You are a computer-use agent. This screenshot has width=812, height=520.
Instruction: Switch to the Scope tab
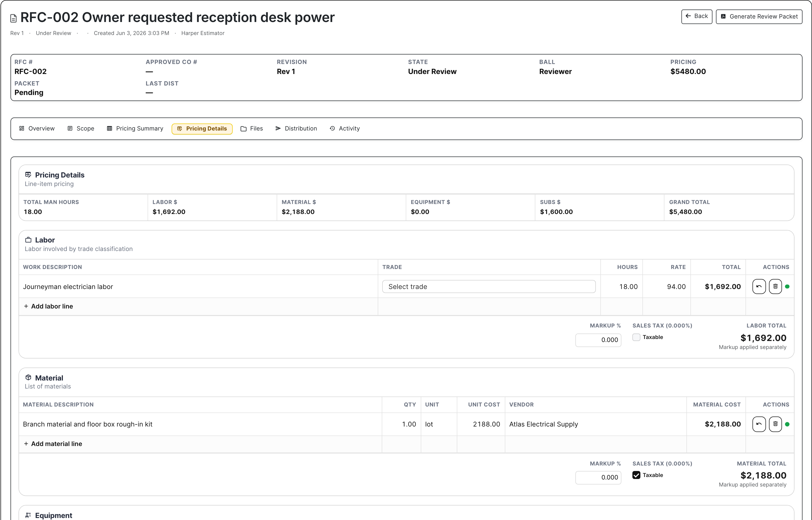[81, 129]
